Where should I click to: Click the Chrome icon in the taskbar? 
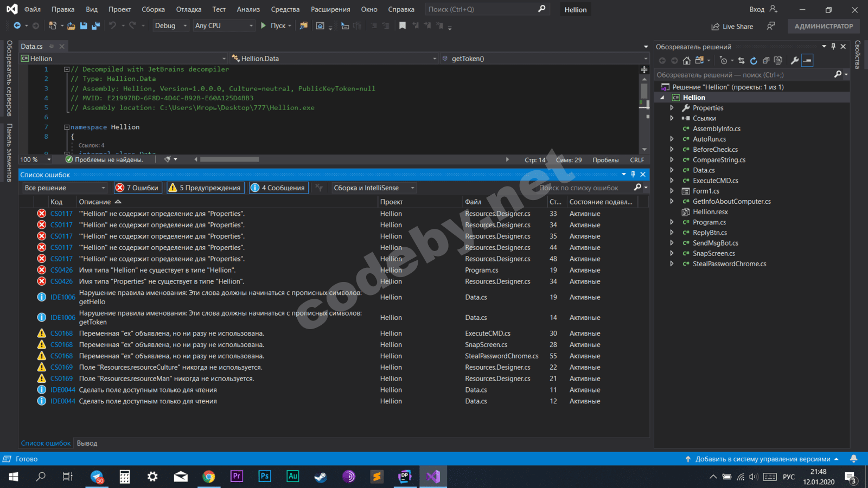(x=208, y=477)
